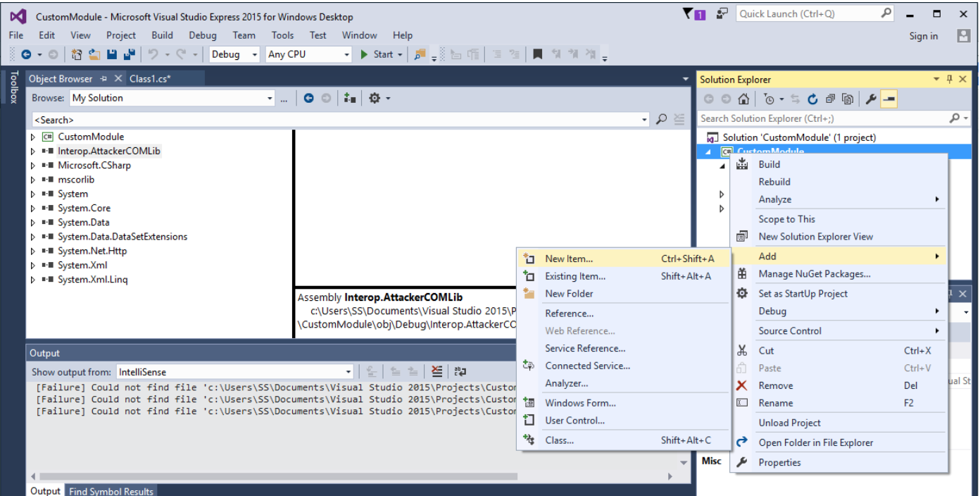
Task: Click the Start debugging button
Action: pyautogui.click(x=377, y=54)
